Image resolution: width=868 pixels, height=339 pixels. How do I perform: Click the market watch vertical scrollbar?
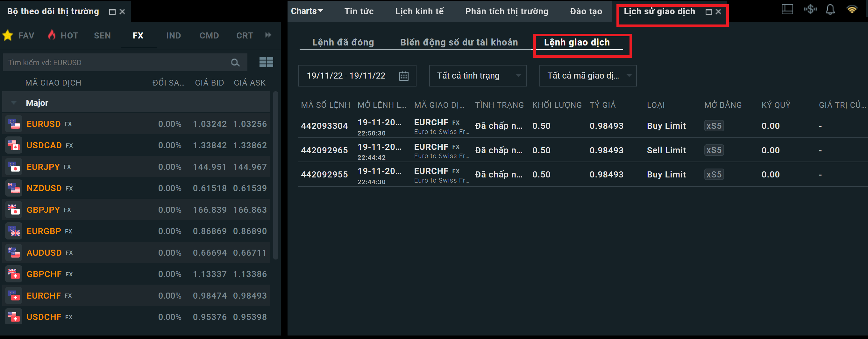click(275, 175)
